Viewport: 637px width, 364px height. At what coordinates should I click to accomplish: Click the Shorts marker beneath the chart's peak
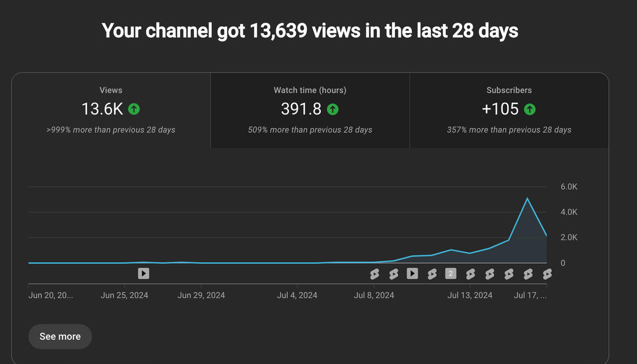[528, 274]
